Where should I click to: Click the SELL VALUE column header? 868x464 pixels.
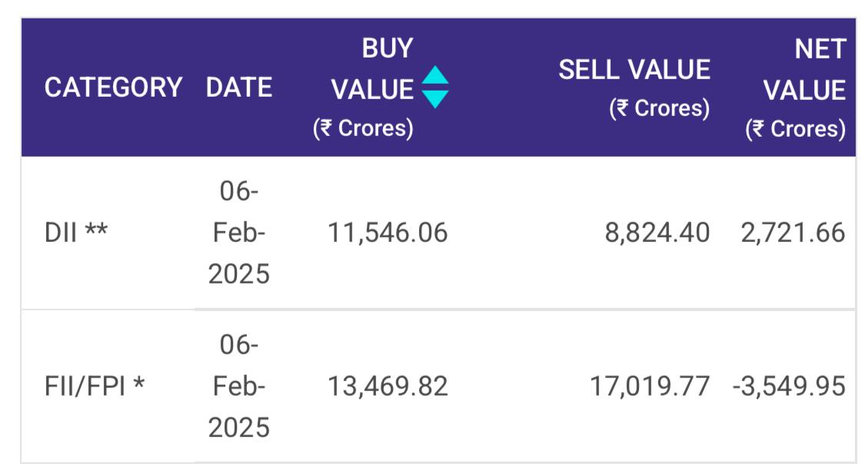tap(634, 70)
